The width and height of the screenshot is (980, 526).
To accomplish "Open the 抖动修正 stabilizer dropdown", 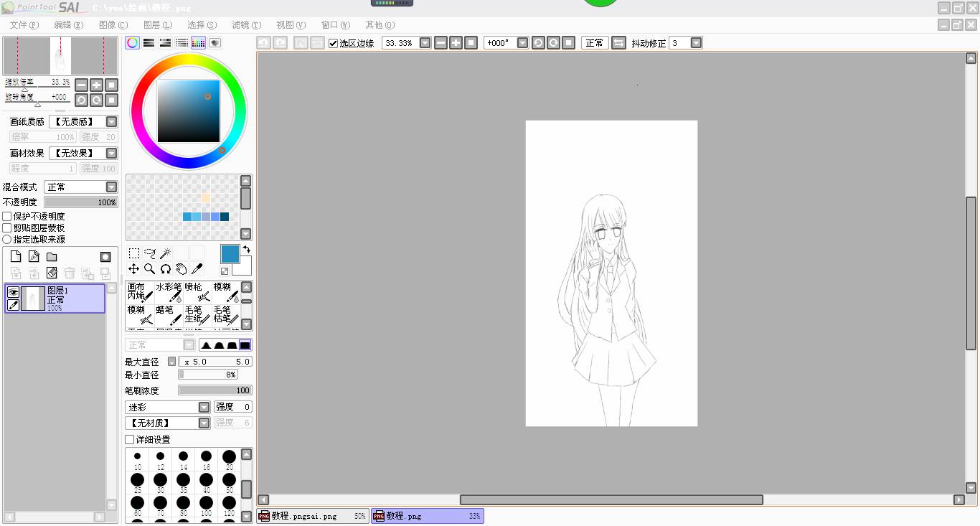I will click(696, 43).
